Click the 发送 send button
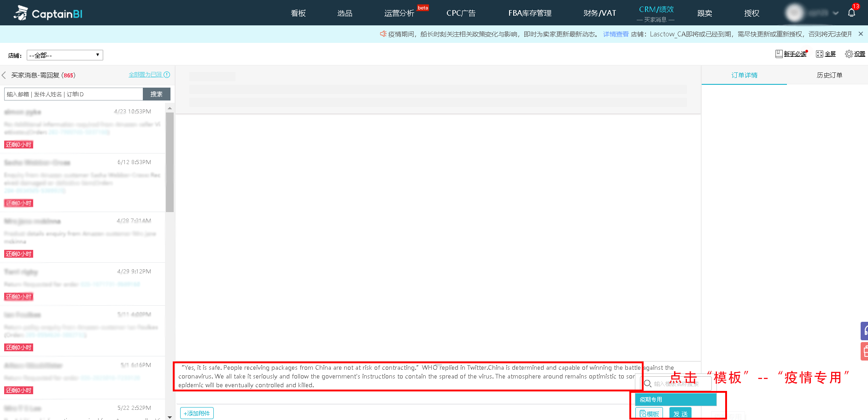Screen dimensions: 868x420 coord(680,414)
